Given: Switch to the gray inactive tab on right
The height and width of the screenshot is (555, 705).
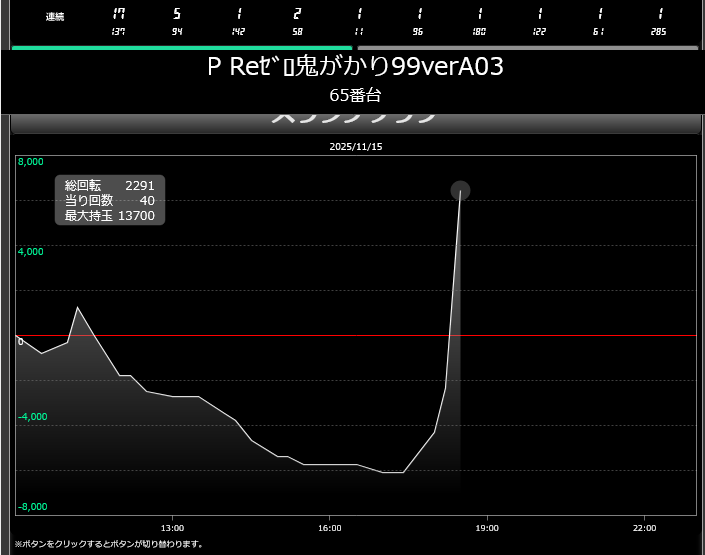Looking at the screenshot, I should pyautogui.click(x=527, y=47).
